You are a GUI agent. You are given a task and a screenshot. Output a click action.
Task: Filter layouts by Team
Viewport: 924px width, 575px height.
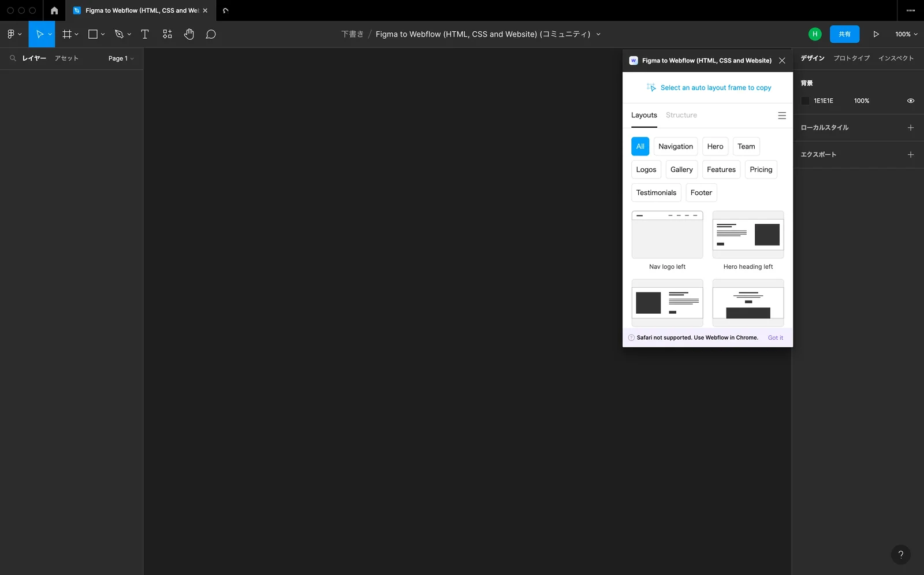tap(746, 146)
